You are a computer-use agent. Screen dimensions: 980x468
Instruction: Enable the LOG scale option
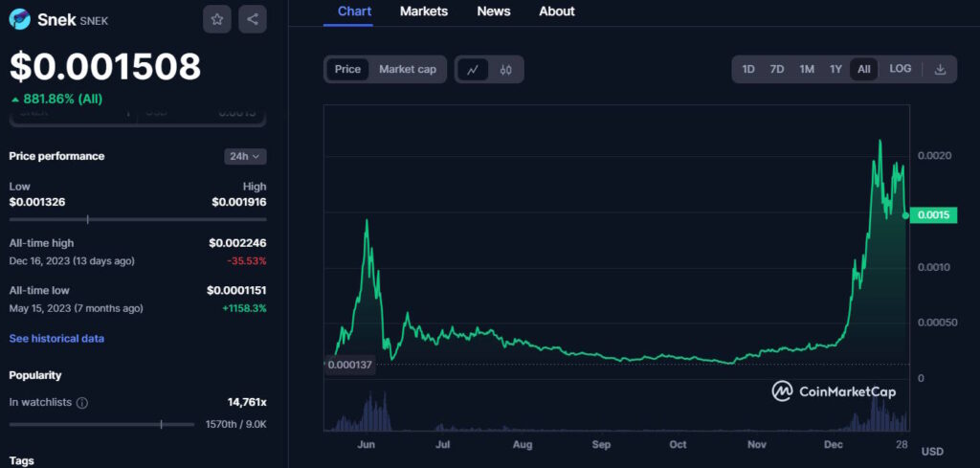coord(900,69)
